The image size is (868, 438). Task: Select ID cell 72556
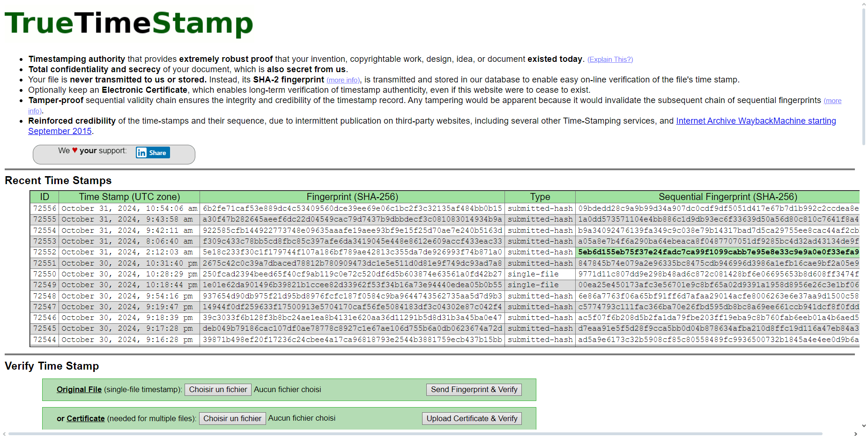coord(45,208)
